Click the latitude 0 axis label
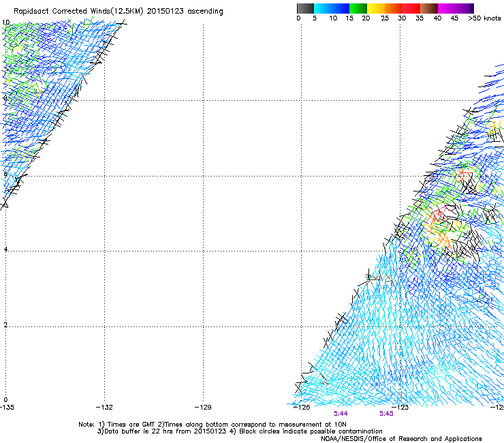504x443 pixels. (5, 400)
